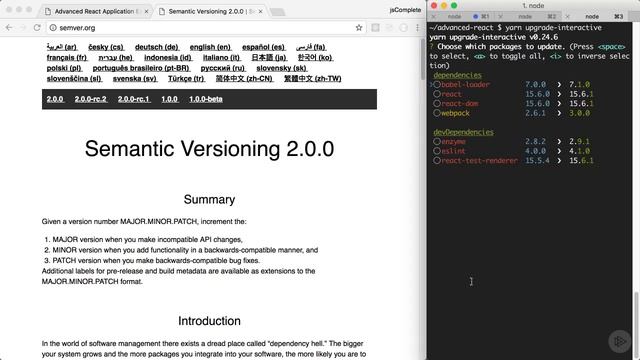Switch language to español (es)
Screen dimensions: 640x360
tap(264, 47)
